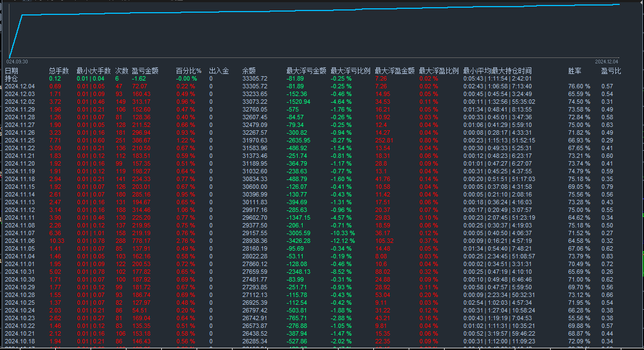Viewport: 644px width, 350px height.
Task: Click the 出入金 column header
Action: (219, 71)
